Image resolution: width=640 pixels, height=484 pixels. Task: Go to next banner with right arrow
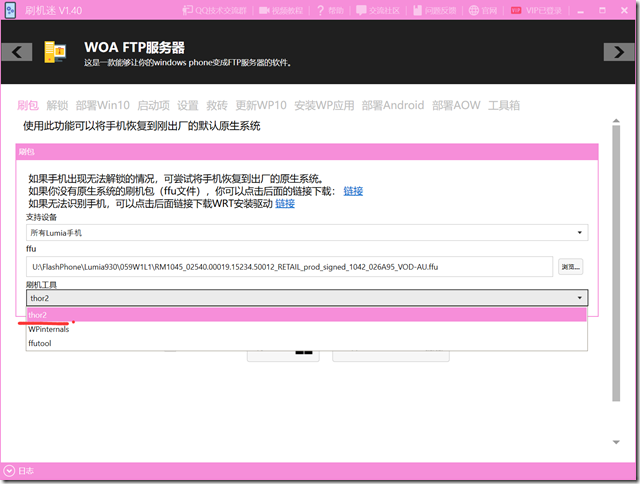click(x=621, y=52)
